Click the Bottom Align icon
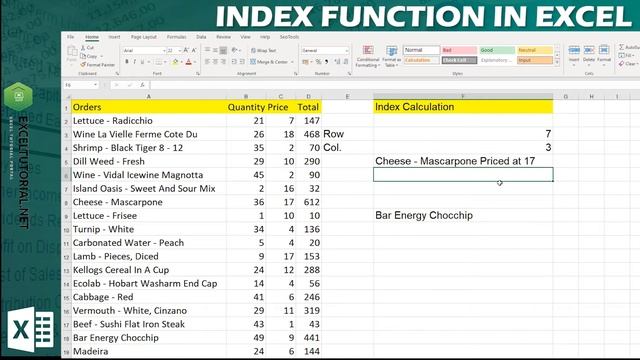Screen dimensions: 640x360 tap(223, 50)
